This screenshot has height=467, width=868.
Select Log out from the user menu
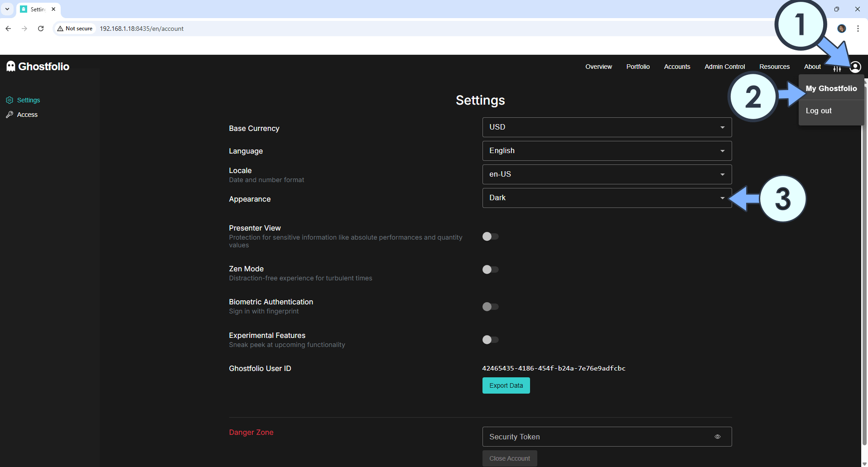click(818, 111)
